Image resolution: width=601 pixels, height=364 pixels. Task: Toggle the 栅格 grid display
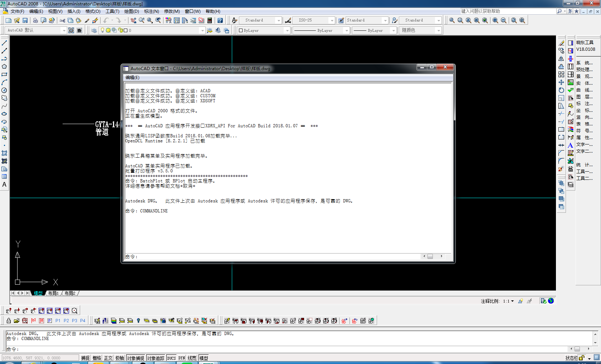[x=97, y=358]
